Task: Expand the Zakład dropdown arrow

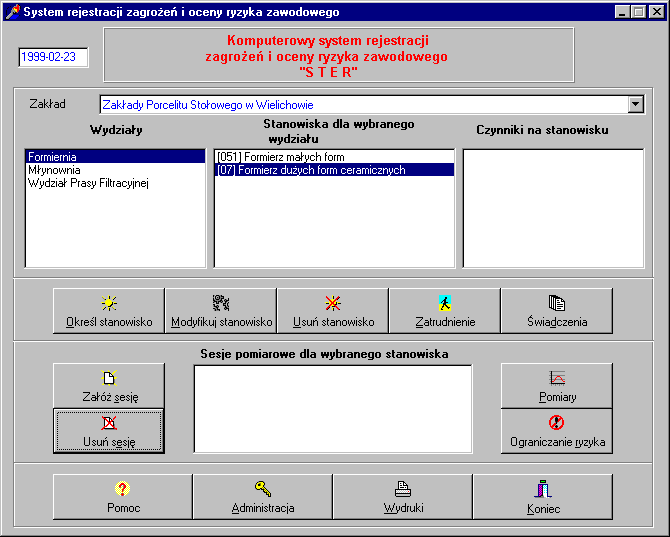Action: pyautogui.click(x=635, y=104)
